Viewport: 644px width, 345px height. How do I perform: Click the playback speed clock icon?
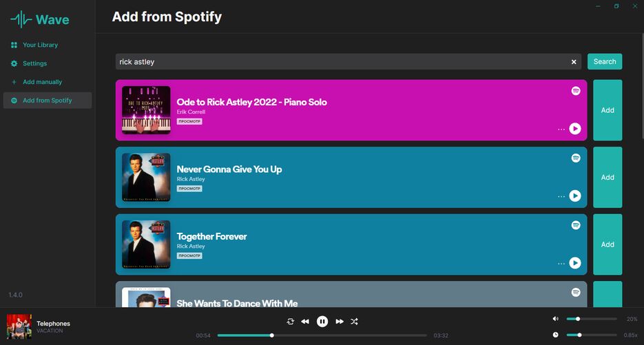pos(556,335)
